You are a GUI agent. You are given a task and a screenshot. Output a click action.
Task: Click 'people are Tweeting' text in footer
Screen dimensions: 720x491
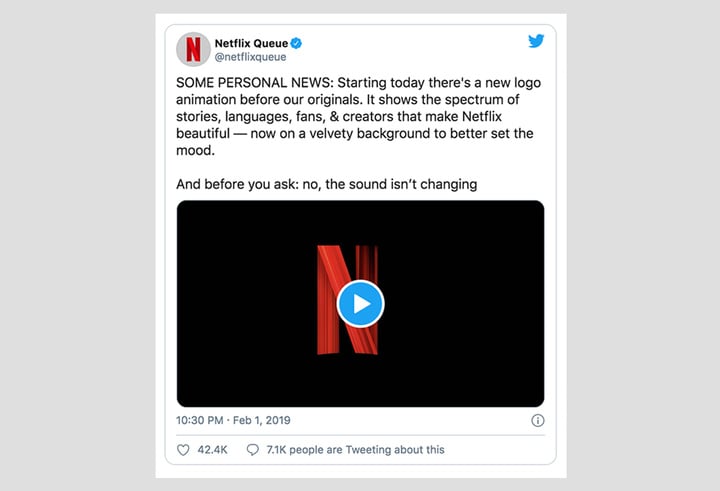pos(337,450)
